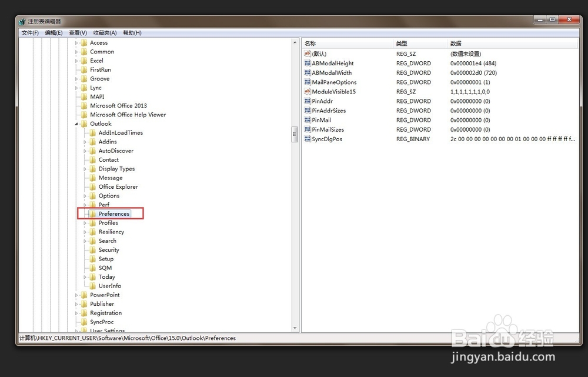This screenshot has width=588, height=377.
Task: Click the tree pane scrollbar thumb
Action: [x=295, y=135]
